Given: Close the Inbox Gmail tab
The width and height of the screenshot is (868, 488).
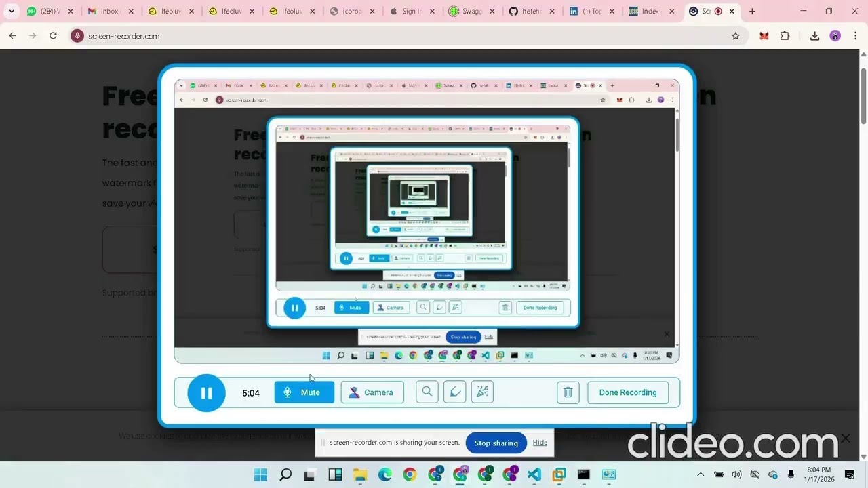Looking at the screenshot, I should [x=131, y=12].
